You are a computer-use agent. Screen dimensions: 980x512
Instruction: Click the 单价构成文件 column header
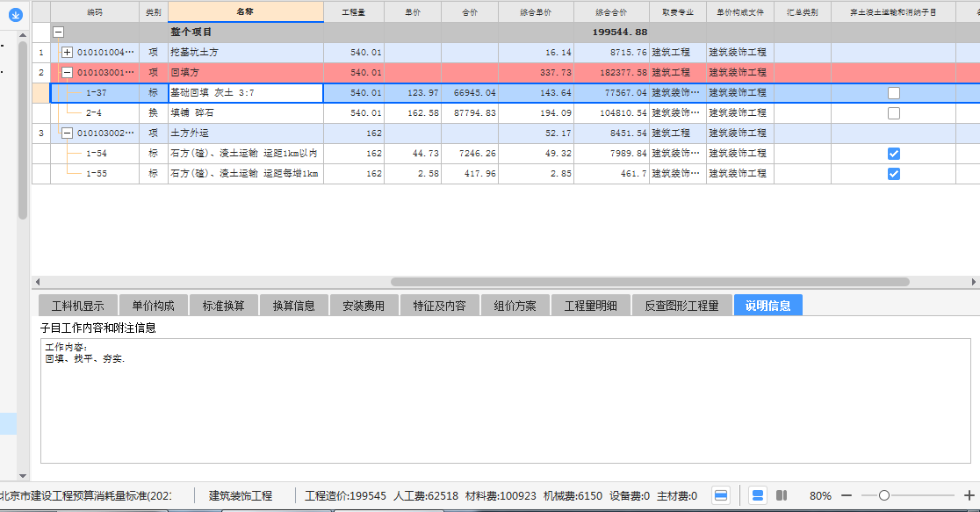(x=740, y=12)
